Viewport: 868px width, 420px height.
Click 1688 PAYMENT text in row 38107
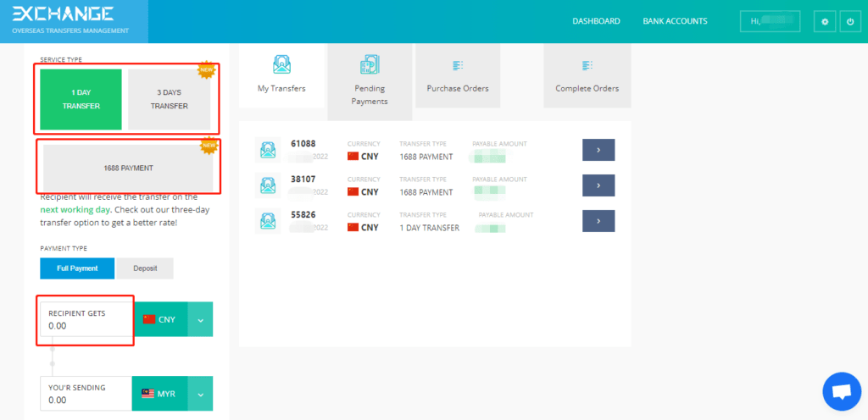click(x=426, y=192)
